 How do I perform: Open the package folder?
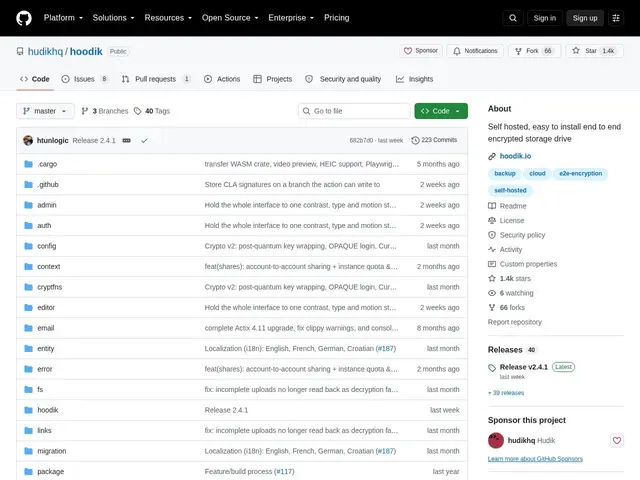(51, 471)
